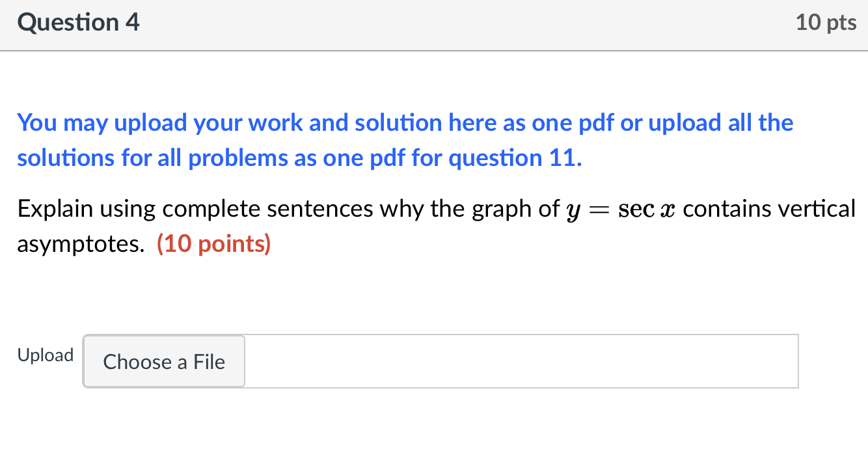868x451 pixels.
Task: Select the Question 4 heading
Action: click(x=78, y=21)
